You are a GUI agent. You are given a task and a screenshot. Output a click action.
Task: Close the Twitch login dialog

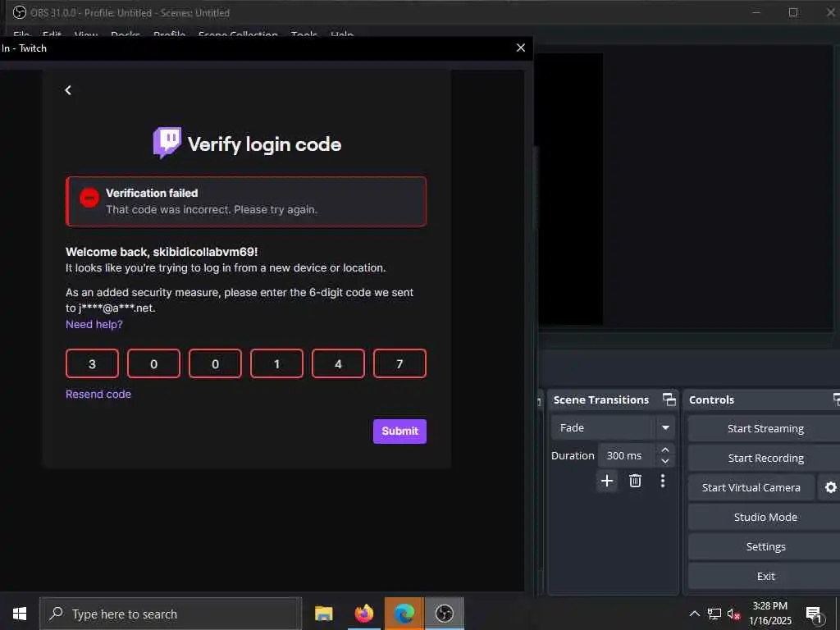point(520,48)
